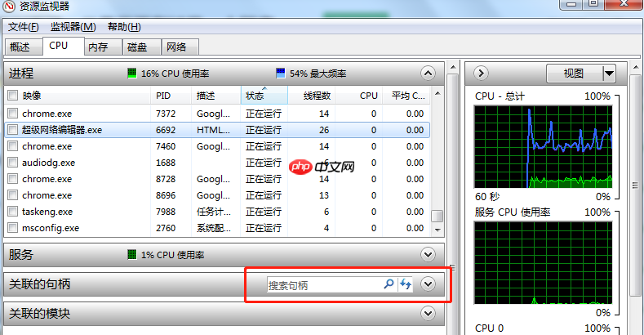This screenshot has height=335, width=644.
Task: Click the 服务 section title
Action: 20,255
